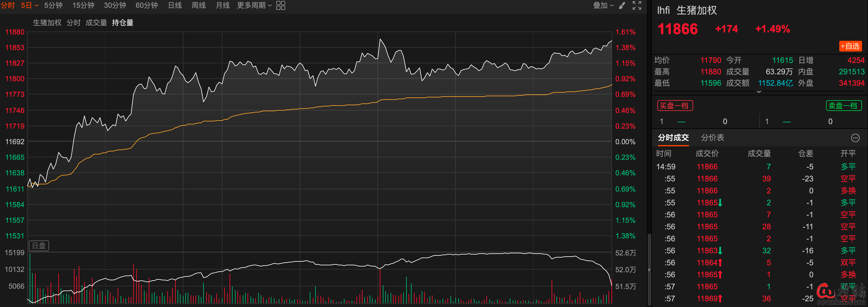Toggle the 持仓量 open interest indicator
The image size is (868, 307).
pos(123,22)
